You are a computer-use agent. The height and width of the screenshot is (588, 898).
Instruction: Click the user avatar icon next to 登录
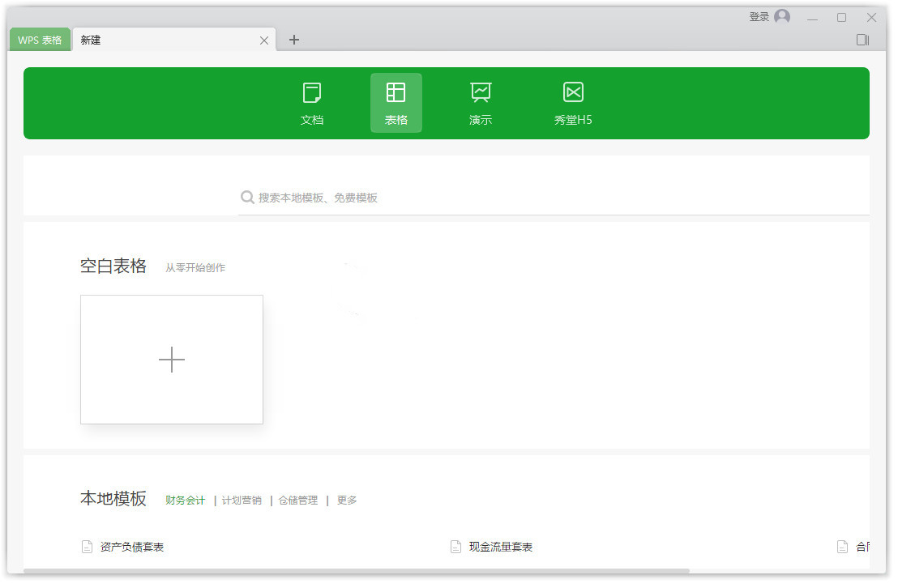click(x=782, y=17)
